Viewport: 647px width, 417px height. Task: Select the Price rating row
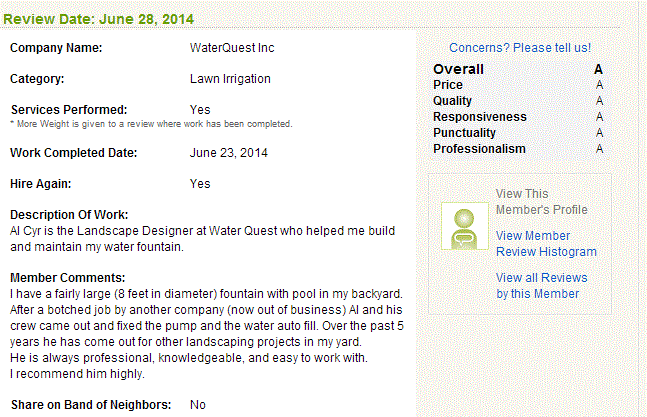(x=518, y=85)
